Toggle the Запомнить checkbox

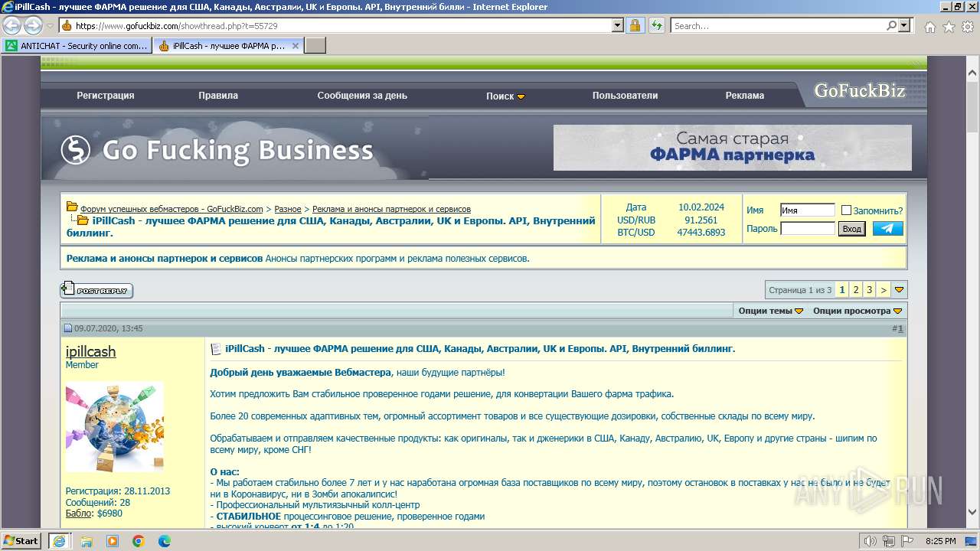[x=846, y=210]
